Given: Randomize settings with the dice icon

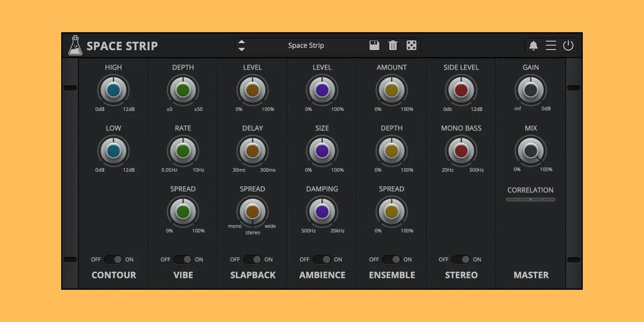Looking at the screenshot, I should (x=411, y=45).
